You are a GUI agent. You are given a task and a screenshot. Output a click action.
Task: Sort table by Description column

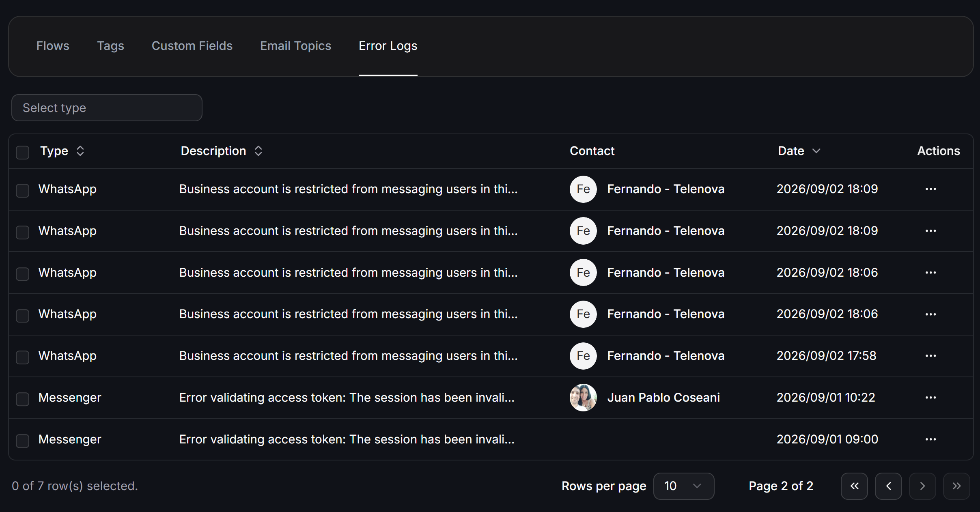[x=222, y=151]
